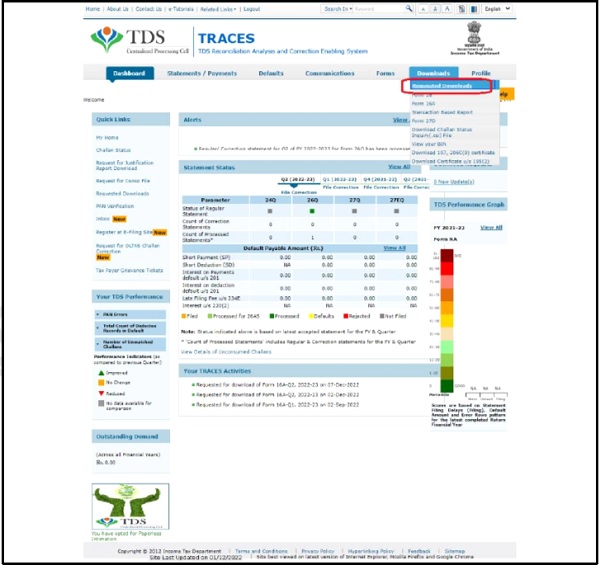Click Home link in top navigation
Image resolution: width=600 pixels, height=565 pixels.
click(x=93, y=9)
